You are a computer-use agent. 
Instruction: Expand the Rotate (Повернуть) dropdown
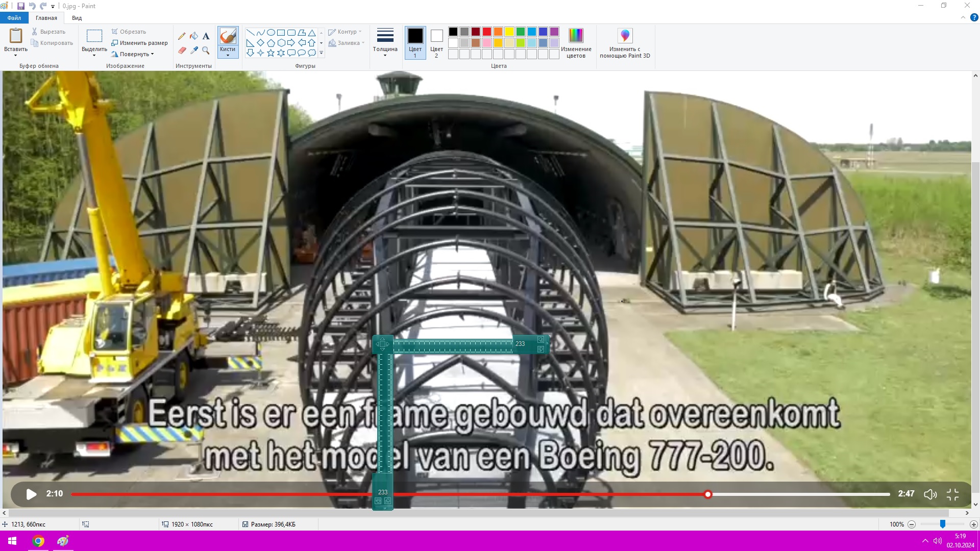click(152, 54)
